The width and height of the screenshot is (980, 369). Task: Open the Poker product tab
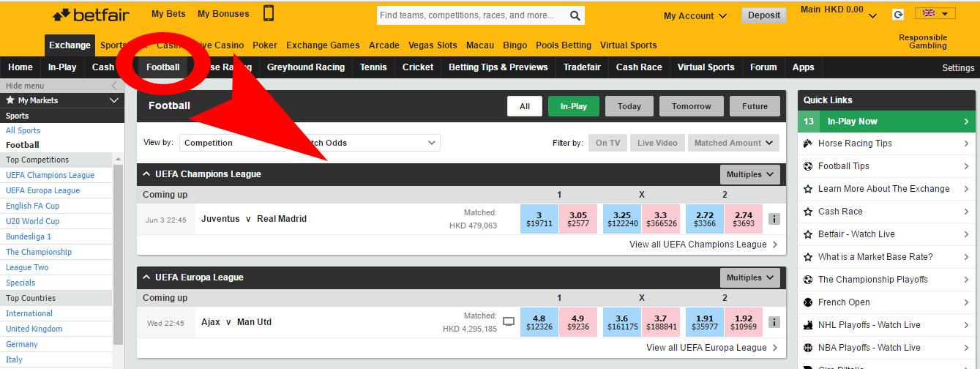pos(265,45)
